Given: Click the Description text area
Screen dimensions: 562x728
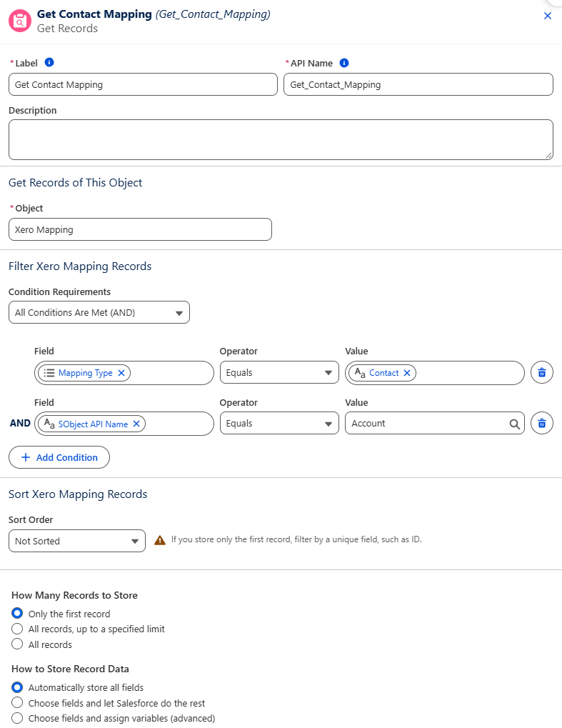Looking at the screenshot, I should click(x=281, y=140).
